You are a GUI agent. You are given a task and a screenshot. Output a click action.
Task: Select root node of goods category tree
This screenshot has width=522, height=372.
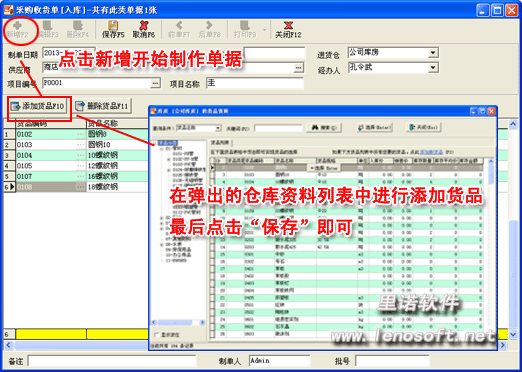(x=168, y=143)
